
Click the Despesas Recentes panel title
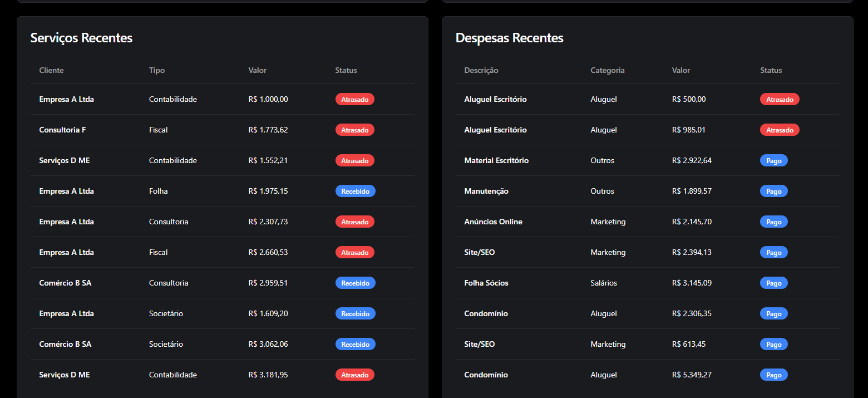point(509,38)
